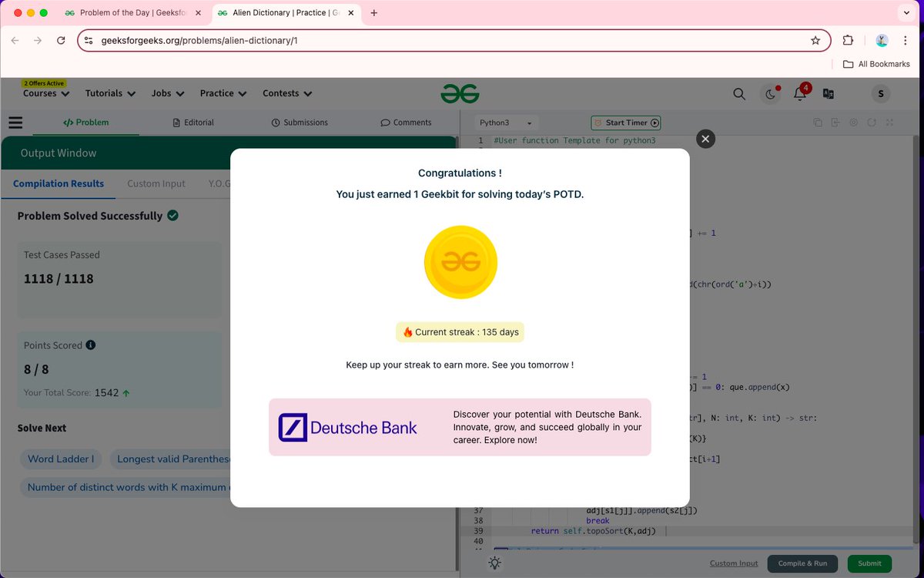The image size is (924, 578).
Task: Close the congratulations popup with X
Action: click(x=705, y=139)
